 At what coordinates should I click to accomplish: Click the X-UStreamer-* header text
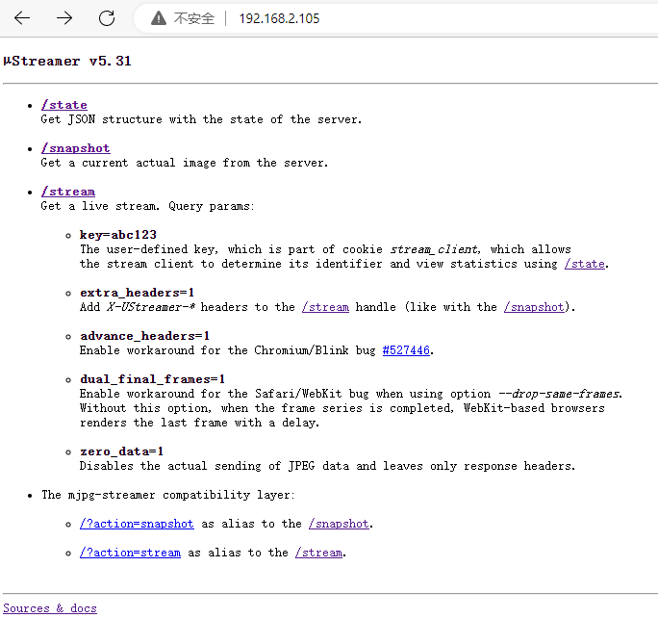(x=150, y=307)
